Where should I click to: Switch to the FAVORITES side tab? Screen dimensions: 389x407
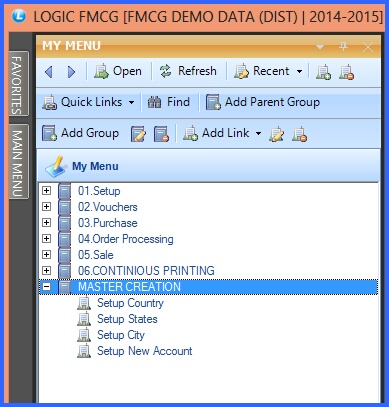coord(18,84)
